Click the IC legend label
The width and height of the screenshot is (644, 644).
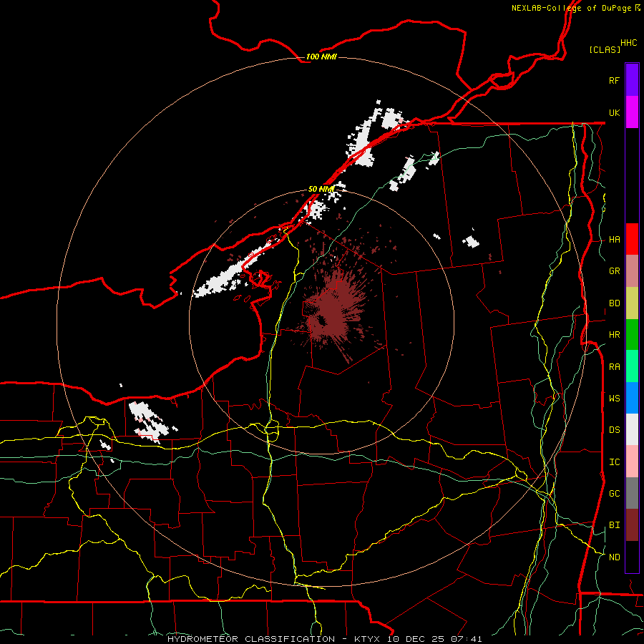tap(615, 462)
